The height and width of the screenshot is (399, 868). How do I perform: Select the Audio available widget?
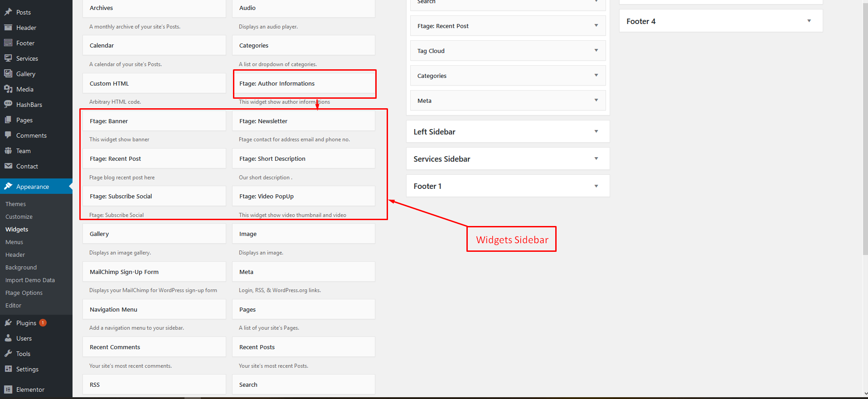click(x=304, y=8)
